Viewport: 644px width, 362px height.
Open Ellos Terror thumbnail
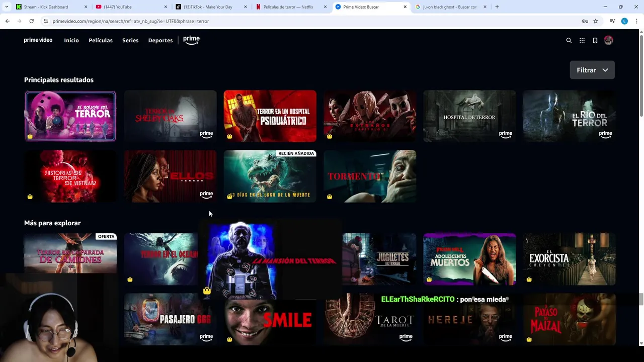click(x=170, y=176)
